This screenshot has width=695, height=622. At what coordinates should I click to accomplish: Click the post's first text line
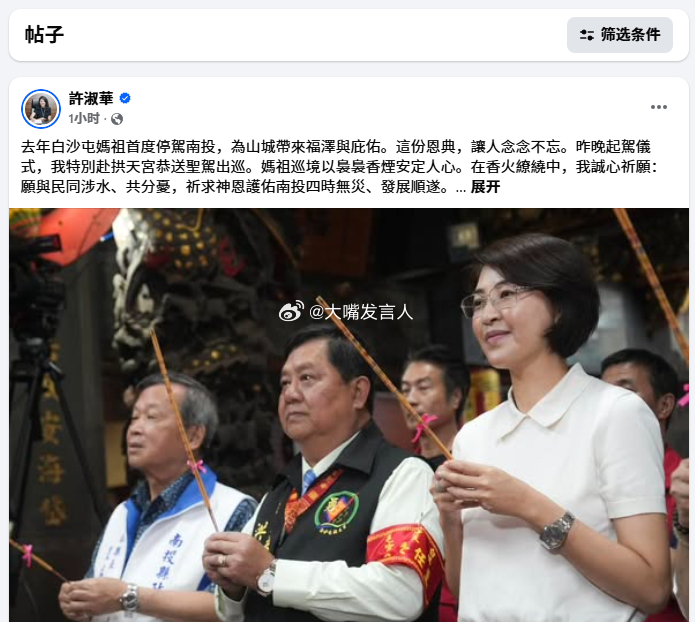pyautogui.click(x=336, y=147)
